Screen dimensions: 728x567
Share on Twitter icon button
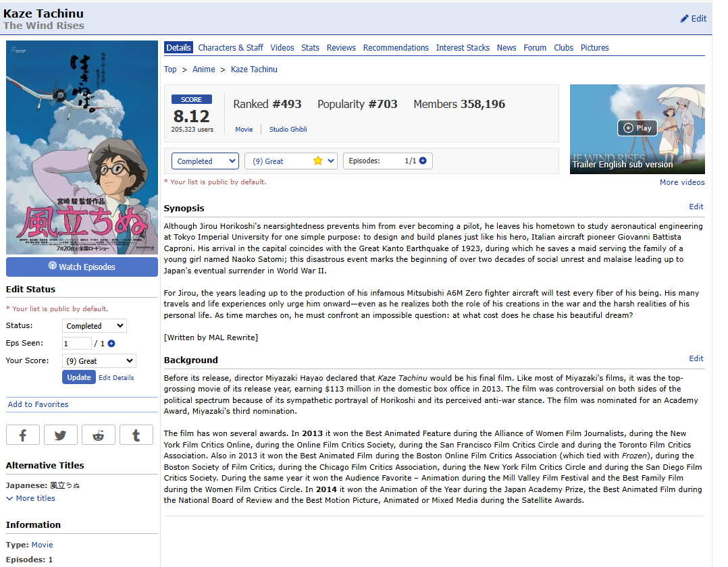pos(60,435)
